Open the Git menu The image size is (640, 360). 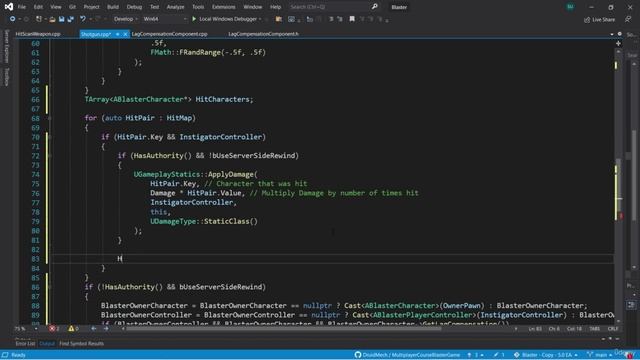point(72,7)
